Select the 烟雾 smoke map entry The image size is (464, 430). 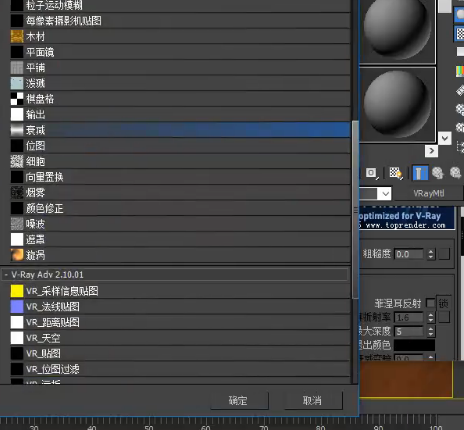click(x=180, y=193)
